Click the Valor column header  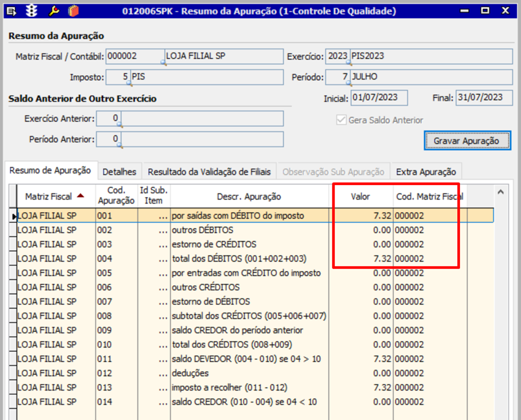tap(361, 196)
